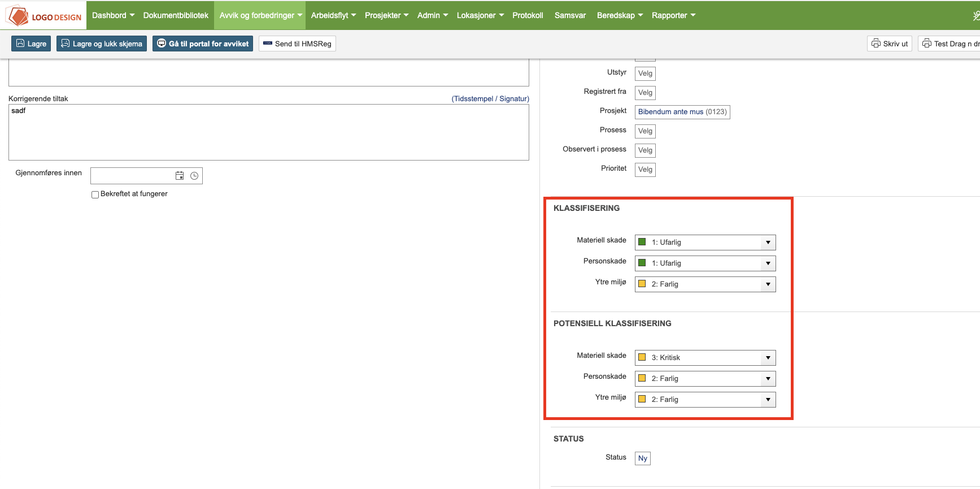The width and height of the screenshot is (980, 489).
Task: Open the Dokumentbibliotek menu item
Action: pos(176,15)
